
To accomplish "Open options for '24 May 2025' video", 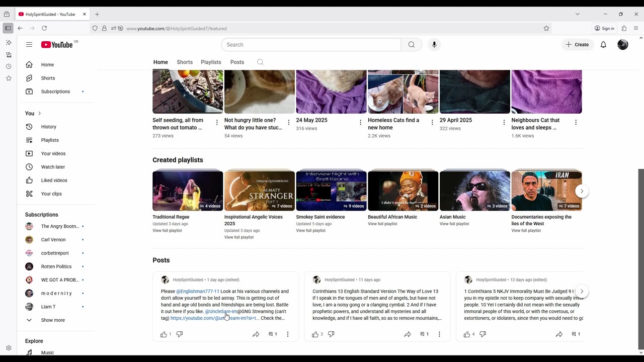I will point(360,123).
